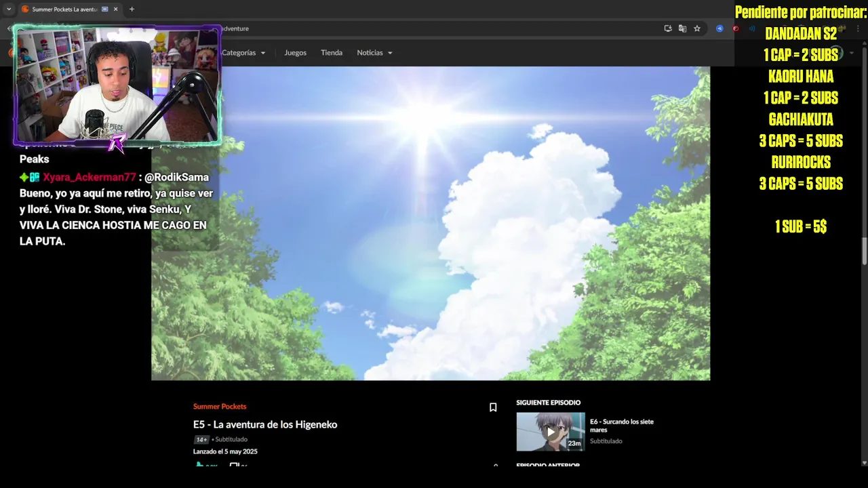Play the next episode thumbnail
The width and height of the screenshot is (868, 488).
(551, 432)
